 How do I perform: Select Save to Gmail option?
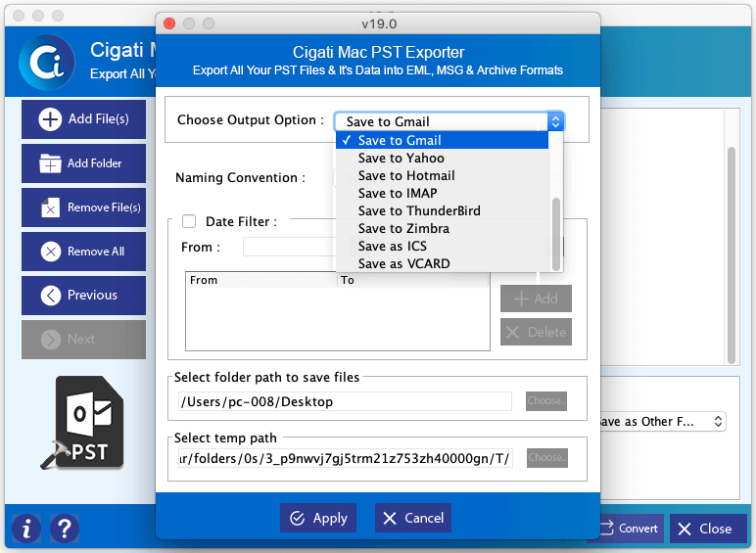click(442, 140)
